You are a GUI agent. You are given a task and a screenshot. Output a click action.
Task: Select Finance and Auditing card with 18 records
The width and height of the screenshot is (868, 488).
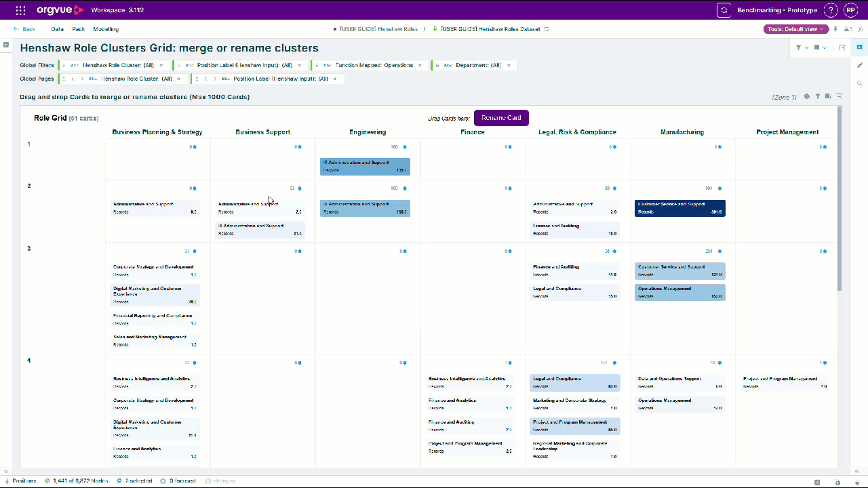[575, 230]
